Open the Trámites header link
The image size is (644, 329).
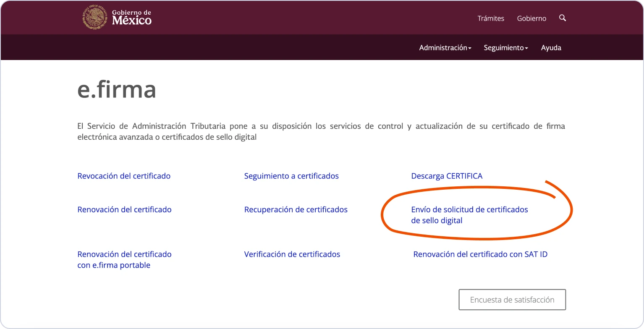point(491,18)
